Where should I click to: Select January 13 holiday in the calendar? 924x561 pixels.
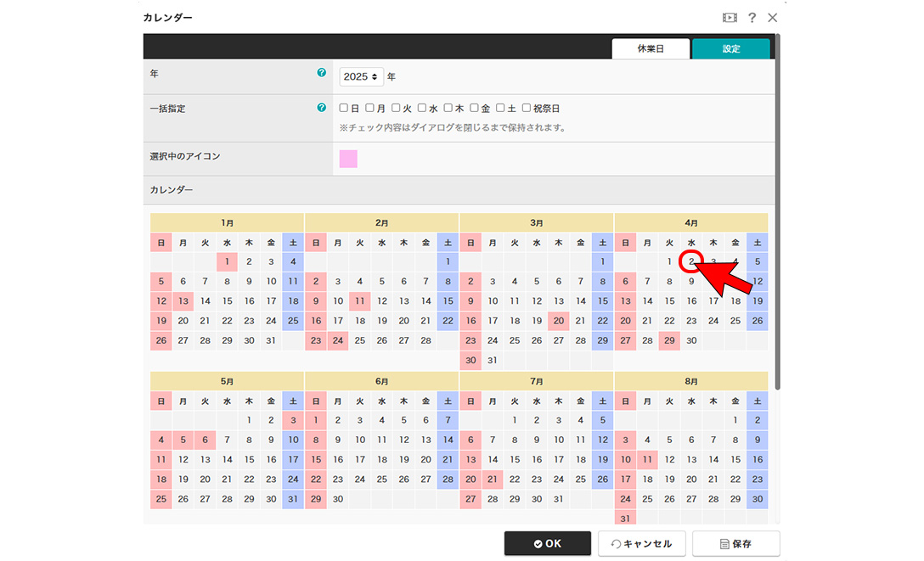click(x=183, y=301)
